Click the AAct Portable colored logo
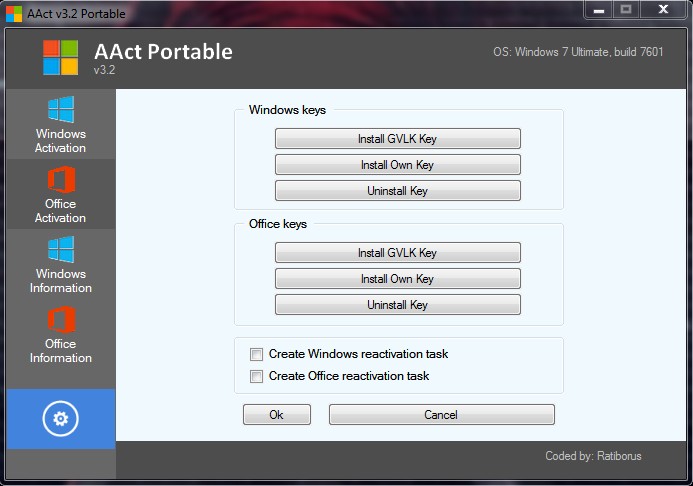Image resolution: width=693 pixels, height=486 pixels. pyautogui.click(x=61, y=57)
